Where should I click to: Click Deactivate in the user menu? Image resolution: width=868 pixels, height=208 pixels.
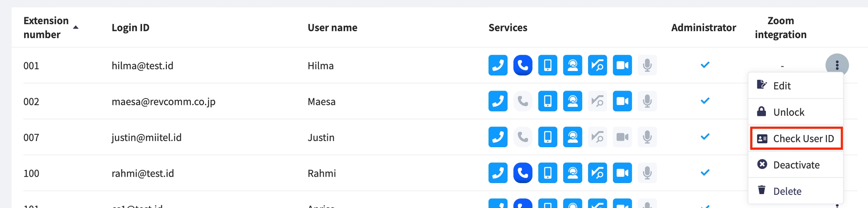point(796,165)
